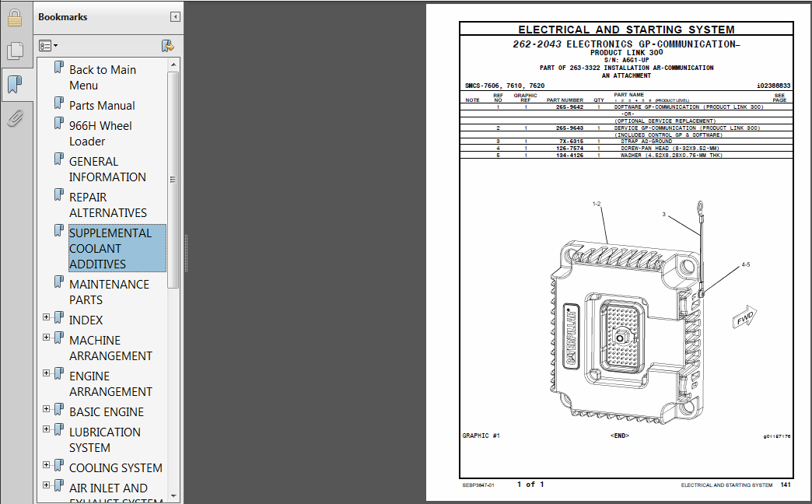Click part number 126-7574 in table
Viewport: 812px width, 504px height.
click(569, 148)
